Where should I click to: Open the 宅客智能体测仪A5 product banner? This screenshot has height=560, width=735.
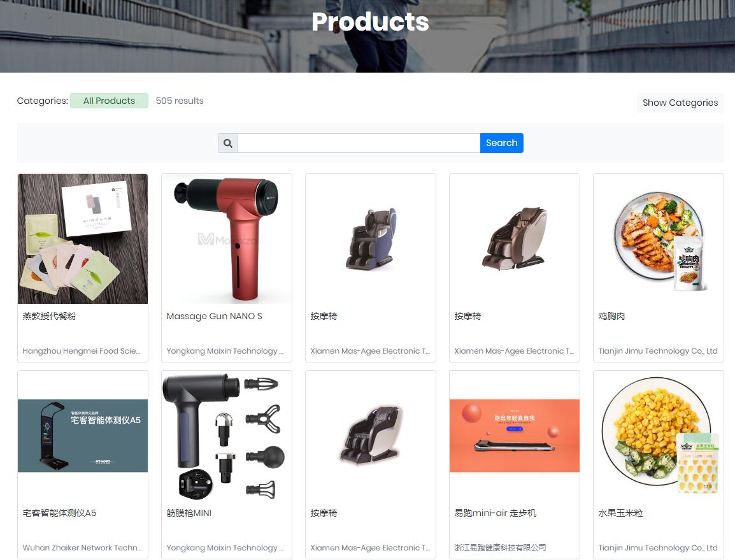pyautogui.click(x=83, y=436)
